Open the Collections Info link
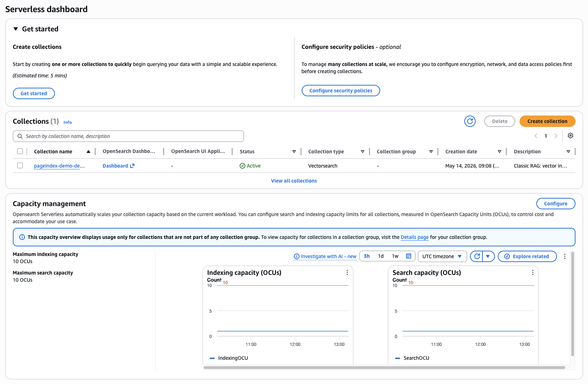 pyautogui.click(x=67, y=122)
